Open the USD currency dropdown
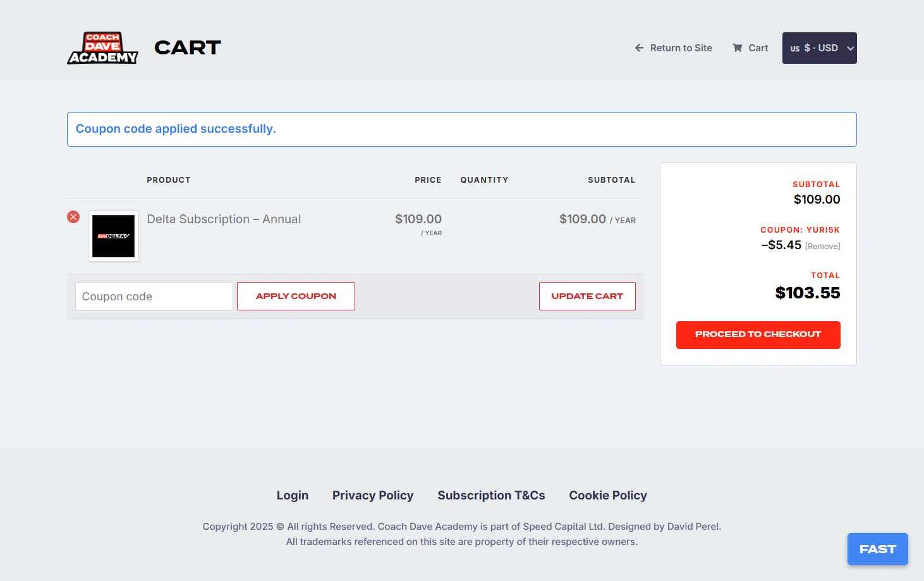The height and width of the screenshot is (581, 924). coord(820,48)
